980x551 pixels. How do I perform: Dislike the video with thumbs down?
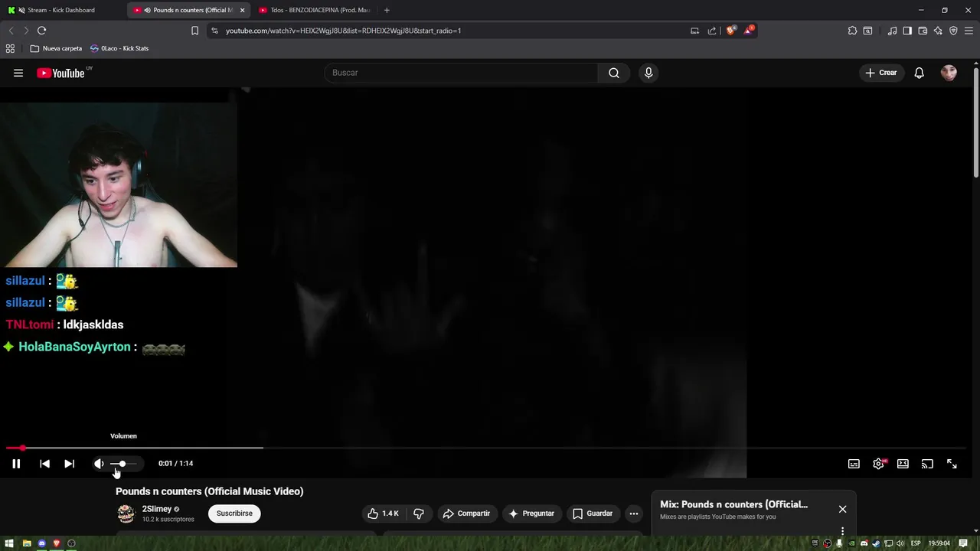(x=419, y=514)
